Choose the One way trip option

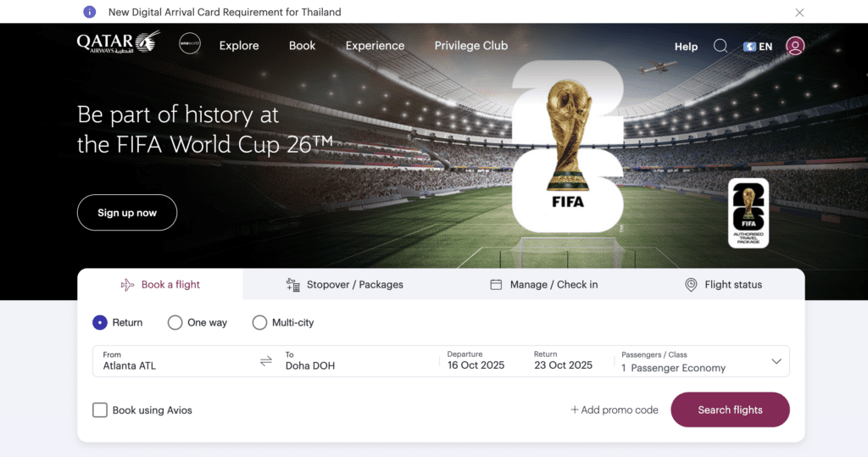click(x=197, y=322)
